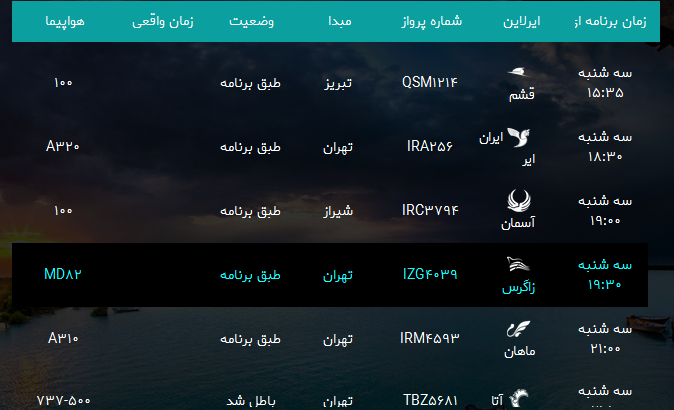Click status طبق برنامه in IRC3794 row
The width and height of the screenshot is (674, 410).
[250, 211]
